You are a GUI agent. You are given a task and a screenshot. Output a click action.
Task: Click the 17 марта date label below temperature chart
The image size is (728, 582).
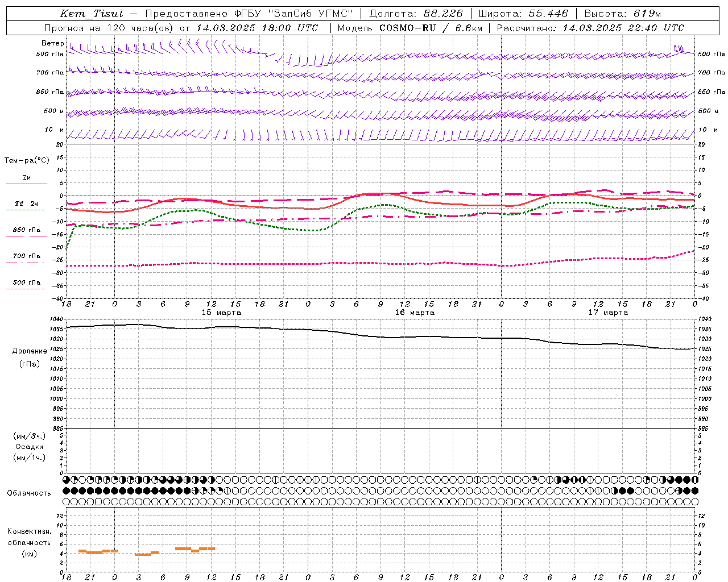click(x=608, y=313)
